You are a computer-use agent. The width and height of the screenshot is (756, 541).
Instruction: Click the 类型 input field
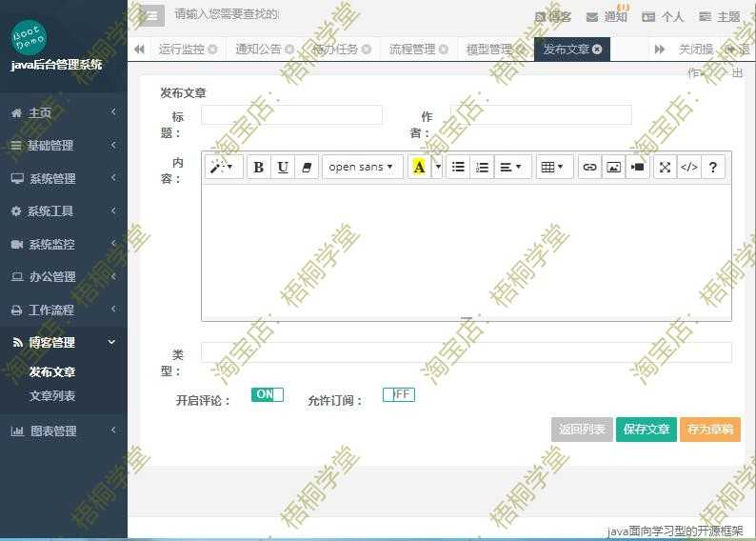click(467, 352)
